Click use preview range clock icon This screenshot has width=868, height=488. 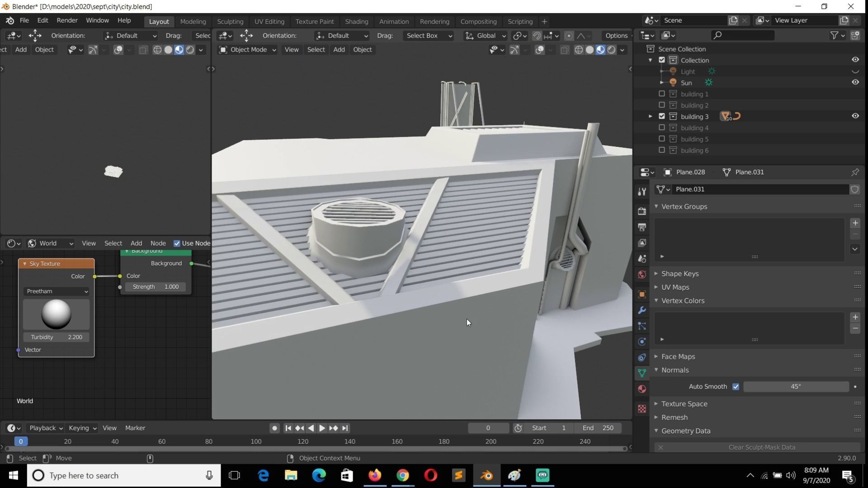point(518,428)
